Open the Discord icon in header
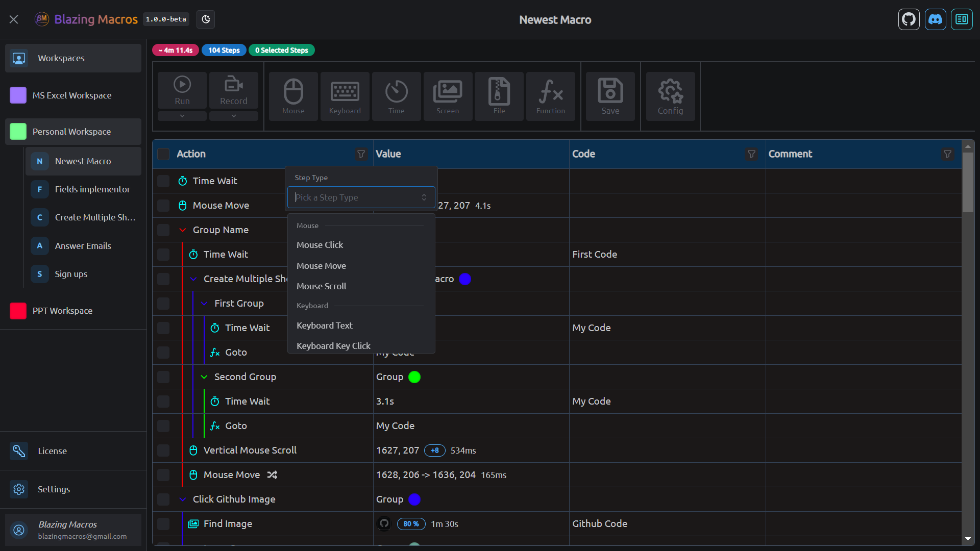The width and height of the screenshot is (980, 551). tap(936, 19)
